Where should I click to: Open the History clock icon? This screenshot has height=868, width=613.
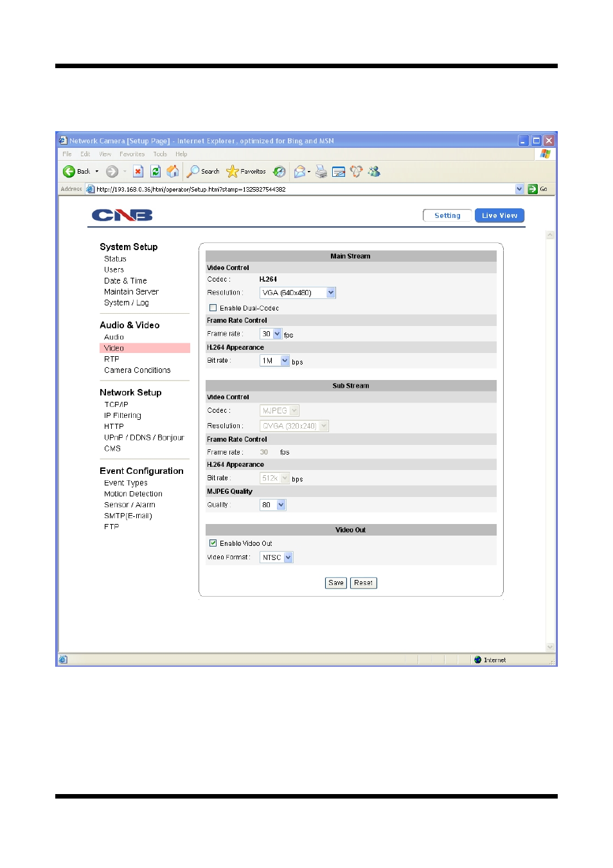tap(279, 172)
